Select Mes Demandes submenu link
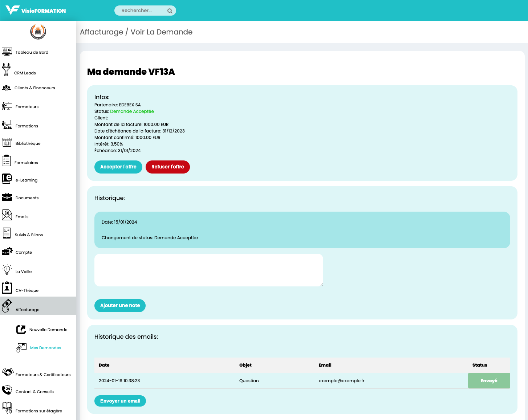The image size is (528, 420). (x=46, y=348)
